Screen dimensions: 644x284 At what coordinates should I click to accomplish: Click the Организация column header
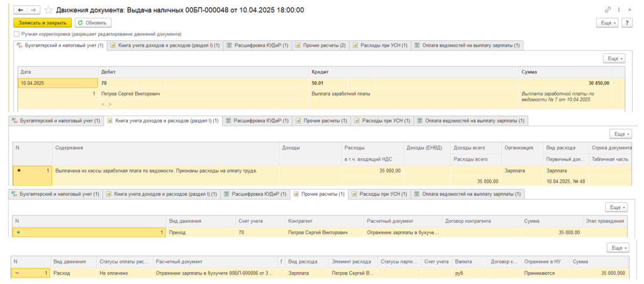[521, 147]
